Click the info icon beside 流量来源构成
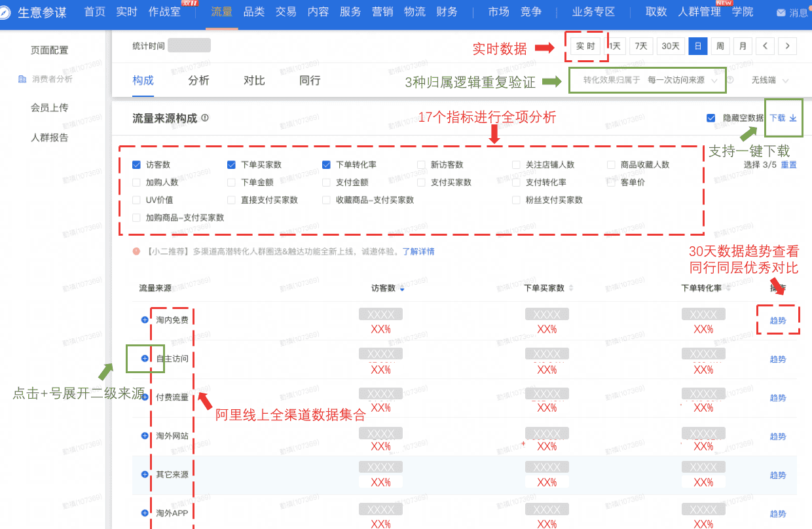 pos(205,119)
